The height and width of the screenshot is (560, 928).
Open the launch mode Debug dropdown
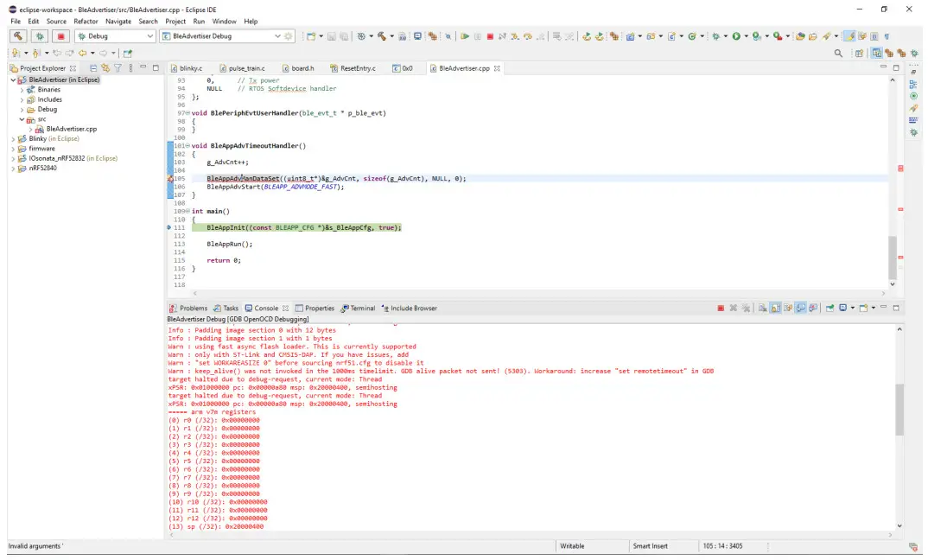149,36
